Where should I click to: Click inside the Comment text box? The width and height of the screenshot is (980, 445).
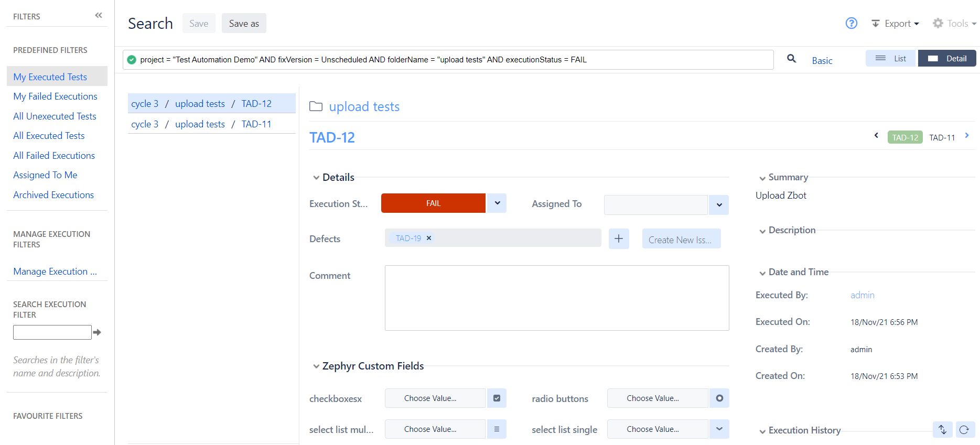[556, 298]
